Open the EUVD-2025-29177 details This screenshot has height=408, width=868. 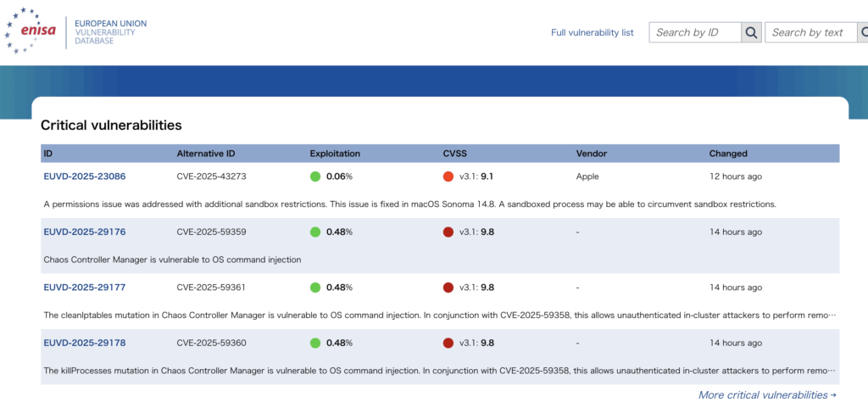(85, 288)
